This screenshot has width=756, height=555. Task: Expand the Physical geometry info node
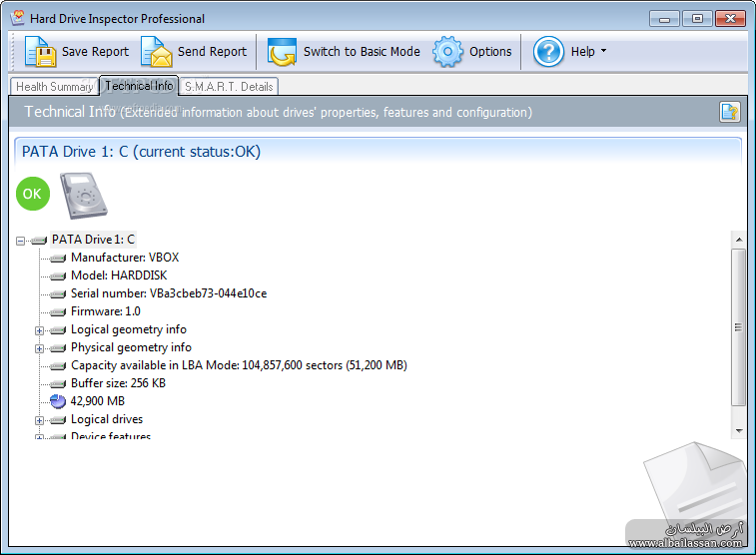click(x=39, y=348)
